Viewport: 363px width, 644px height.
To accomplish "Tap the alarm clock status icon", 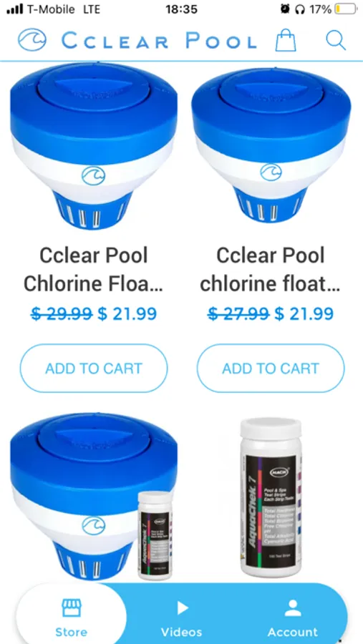I will (284, 9).
